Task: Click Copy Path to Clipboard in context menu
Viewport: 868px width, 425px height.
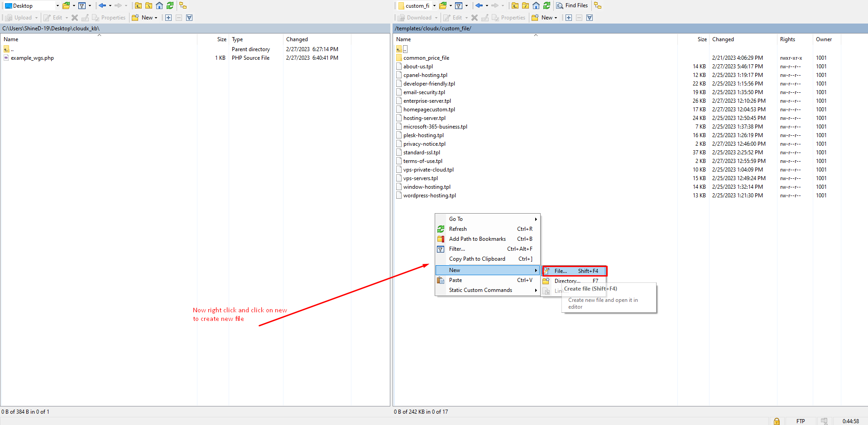Action: [x=477, y=259]
